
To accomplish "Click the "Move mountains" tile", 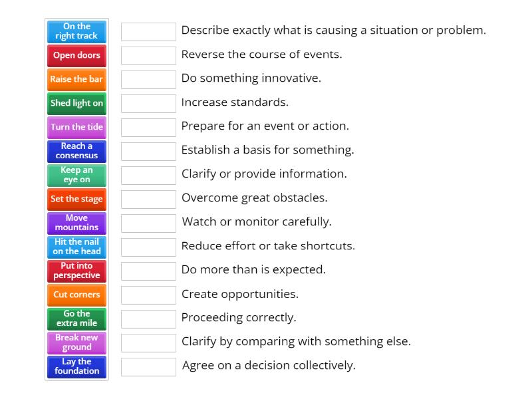I will coord(76,223).
